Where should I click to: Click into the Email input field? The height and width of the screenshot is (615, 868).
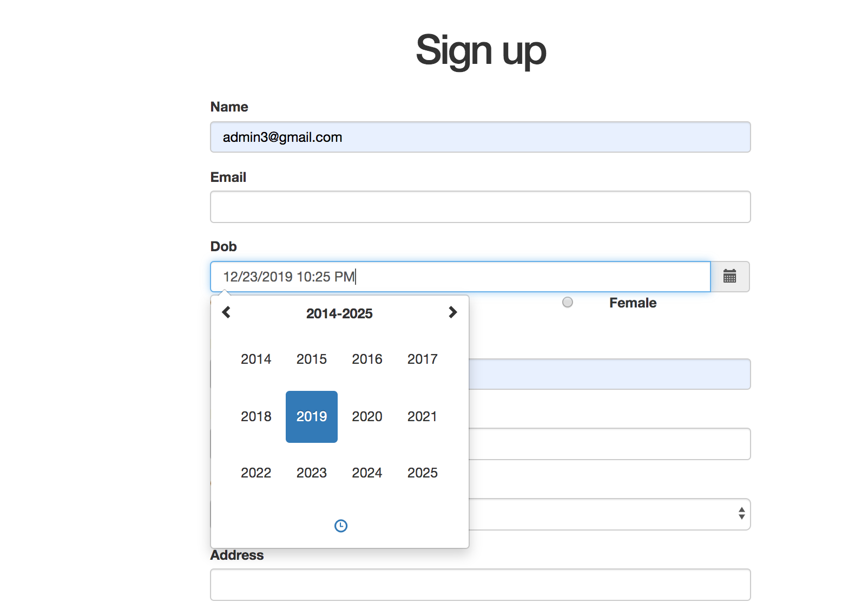[x=480, y=207]
